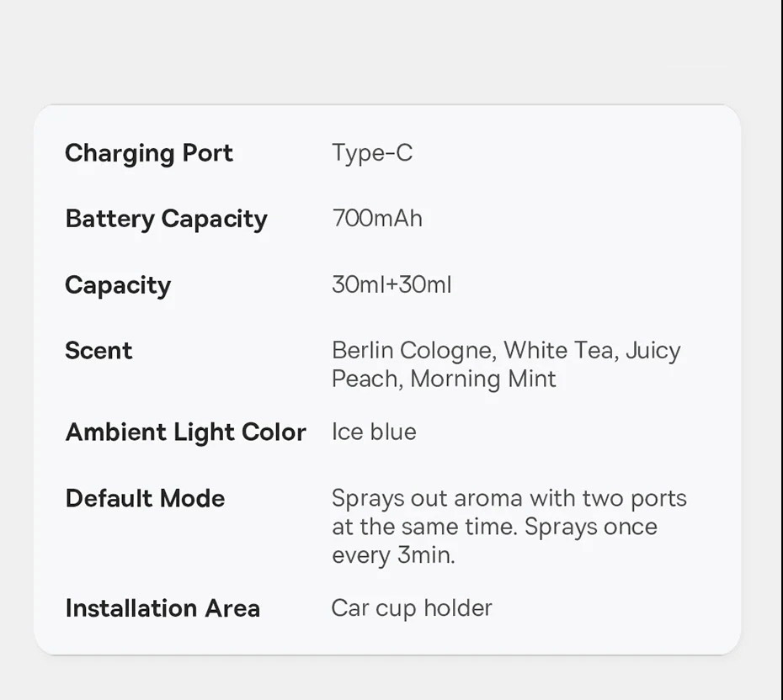
Task: Select the 30ml+30ml capacity value
Action: click(391, 285)
